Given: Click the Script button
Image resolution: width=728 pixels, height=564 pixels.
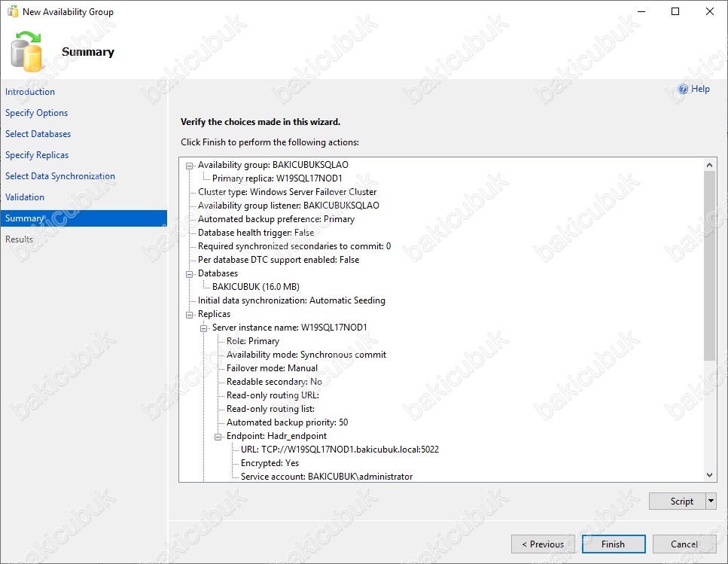Looking at the screenshot, I should click(x=678, y=502).
